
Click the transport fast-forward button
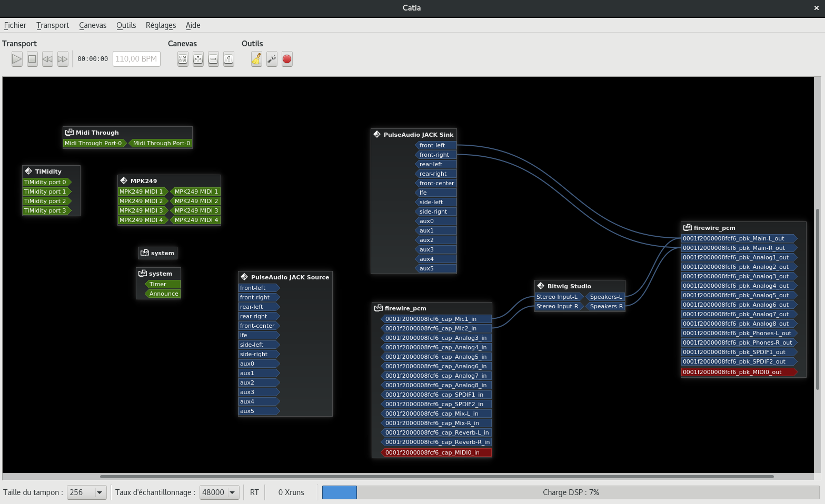(63, 59)
